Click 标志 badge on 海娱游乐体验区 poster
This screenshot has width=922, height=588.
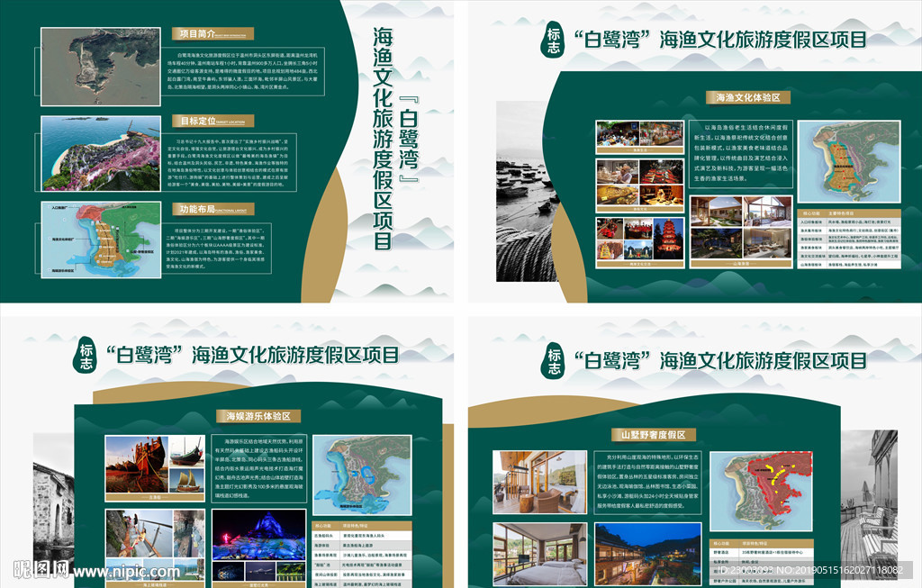pyautogui.click(x=86, y=355)
